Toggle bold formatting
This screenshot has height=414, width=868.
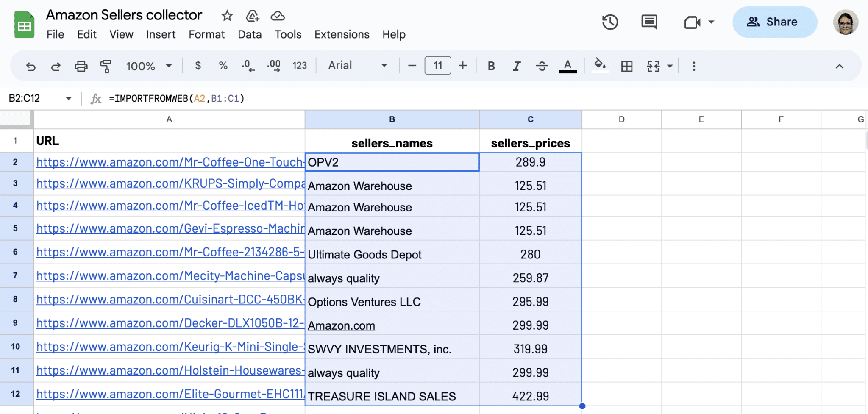(x=491, y=66)
